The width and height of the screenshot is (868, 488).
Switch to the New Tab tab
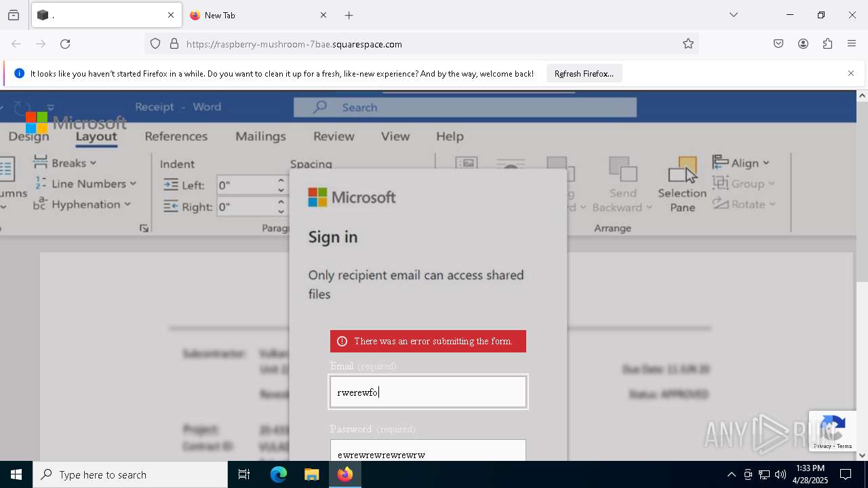tap(258, 15)
